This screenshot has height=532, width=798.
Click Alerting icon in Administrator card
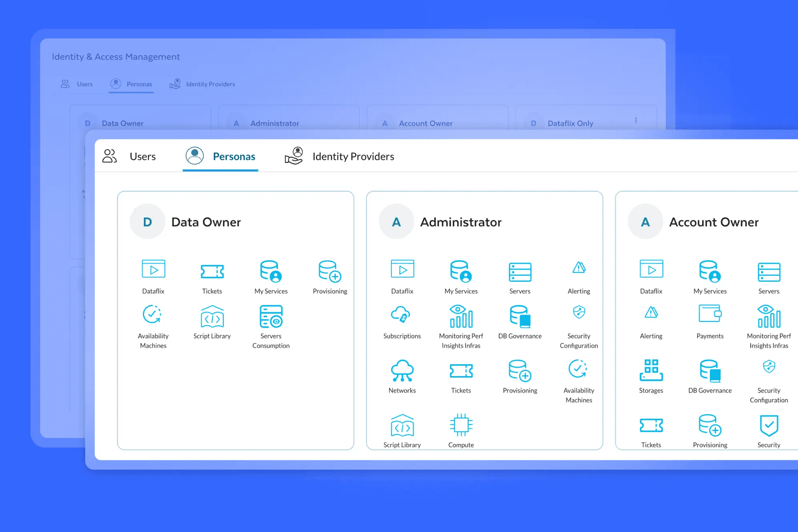(x=579, y=268)
